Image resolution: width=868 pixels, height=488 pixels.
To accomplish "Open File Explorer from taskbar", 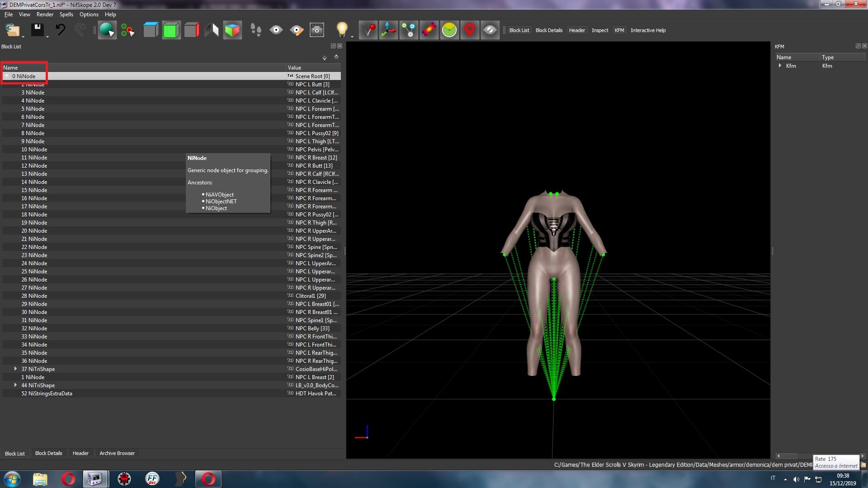I will [x=40, y=479].
